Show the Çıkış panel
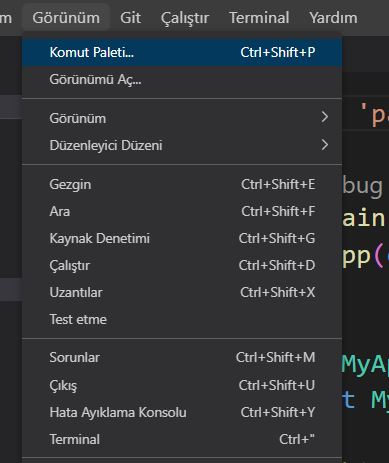 182,385
